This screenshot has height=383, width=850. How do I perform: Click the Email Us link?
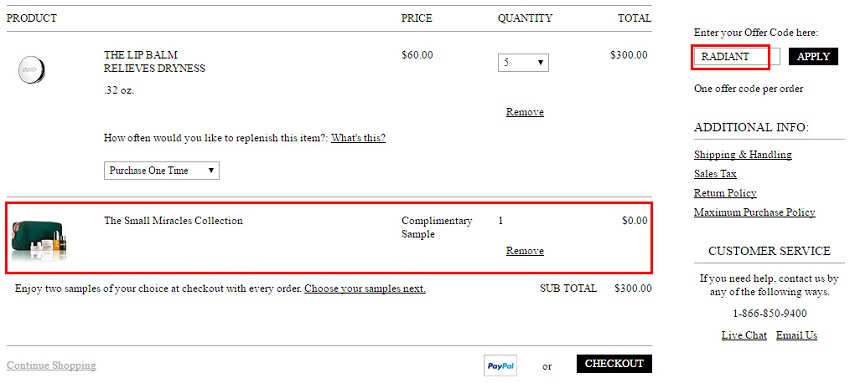(796, 335)
